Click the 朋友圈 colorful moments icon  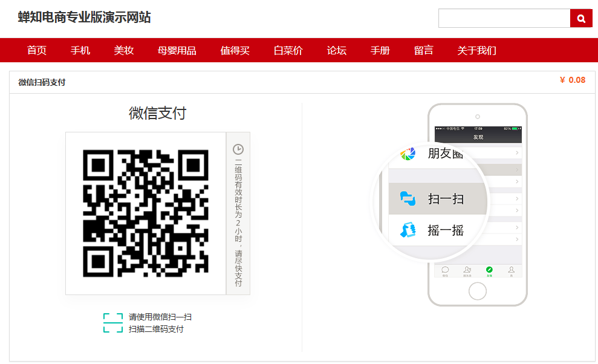(x=408, y=154)
